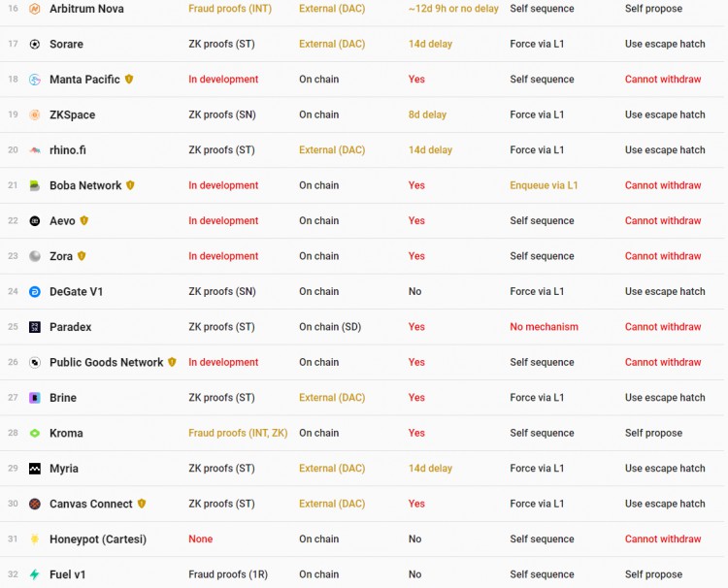Click Brine's External (DAC) cell
Image resolution: width=728 pixels, height=588 pixels.
(x=332, y=398)
